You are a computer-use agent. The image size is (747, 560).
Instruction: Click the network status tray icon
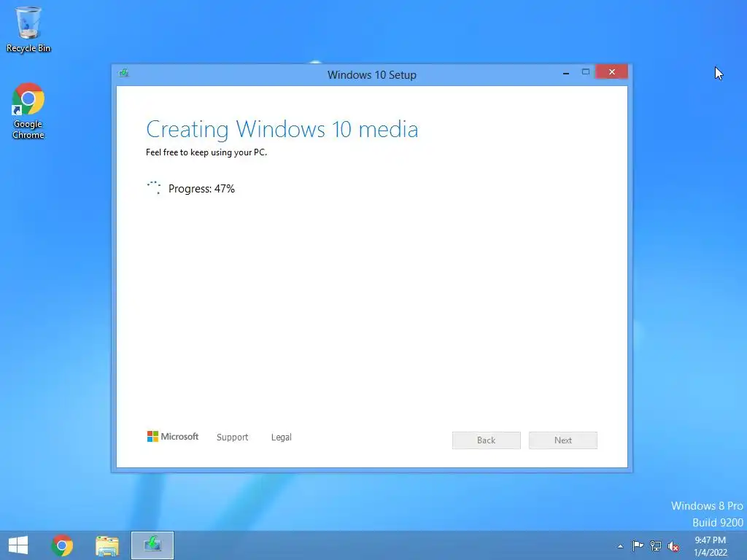656,545
